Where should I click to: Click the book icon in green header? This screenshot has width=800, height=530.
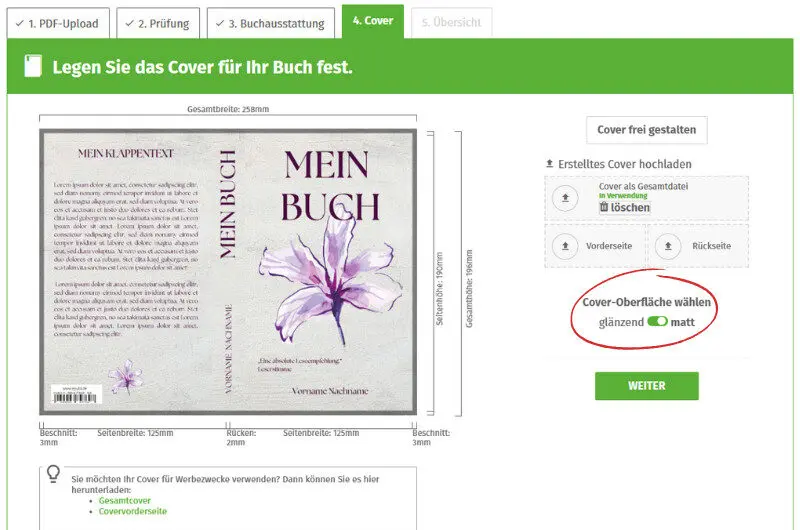click(x=32, y=68)
